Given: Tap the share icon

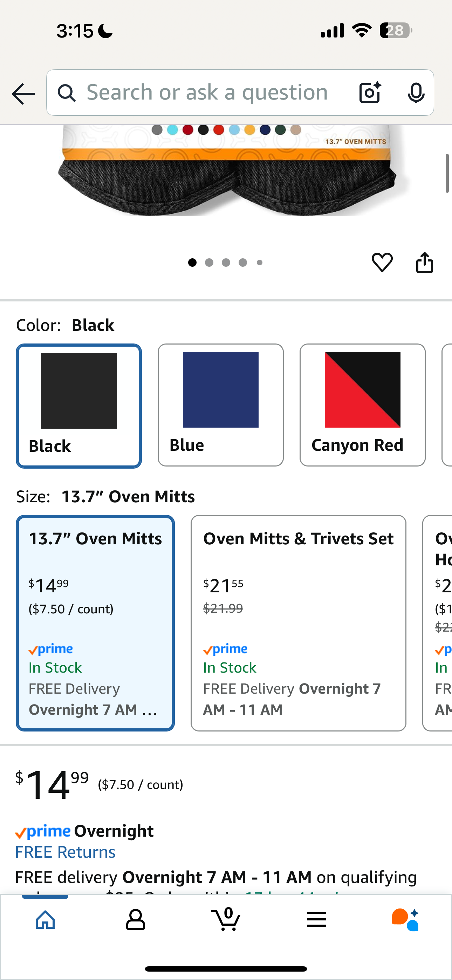Looking at the screenshot, I should (x=424, y=263).
